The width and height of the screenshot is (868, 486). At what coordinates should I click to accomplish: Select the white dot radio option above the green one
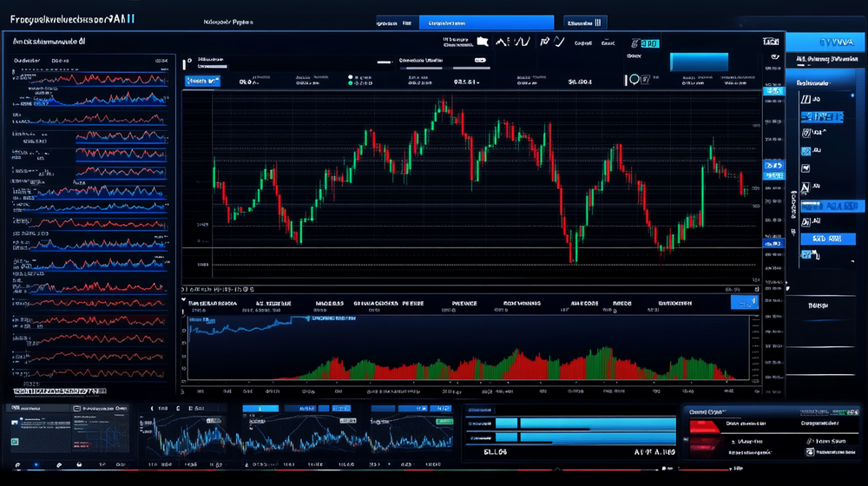pos(351,76)
